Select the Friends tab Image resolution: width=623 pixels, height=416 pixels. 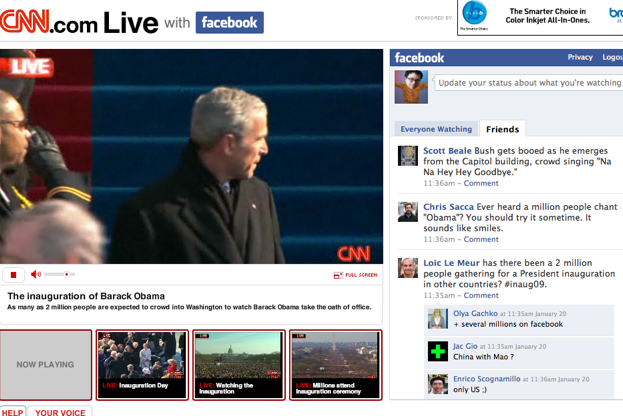pos(503,129)
